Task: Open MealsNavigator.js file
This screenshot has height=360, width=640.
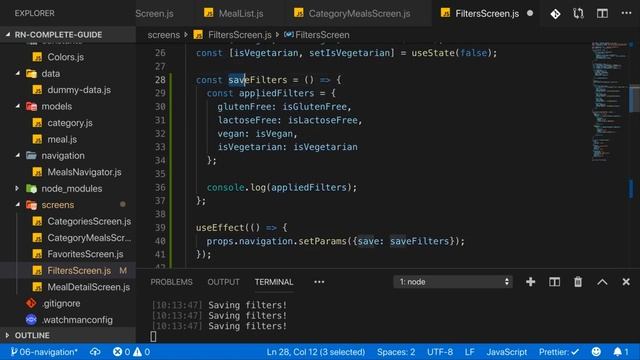Action: coord(84,172)
